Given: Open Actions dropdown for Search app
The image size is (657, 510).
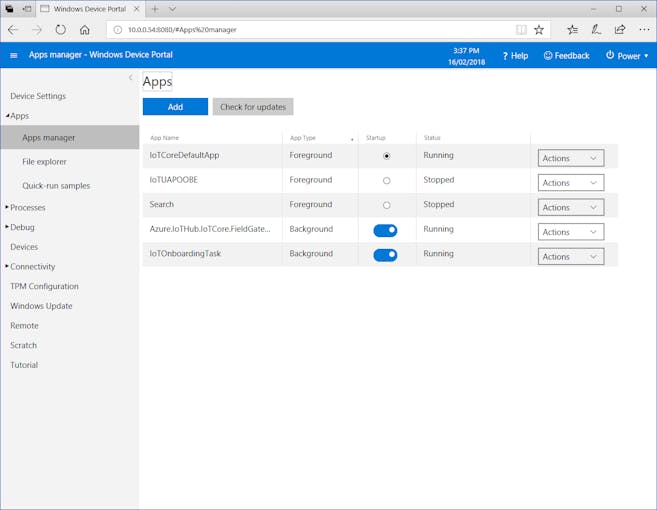Looking at the screenshot, I should [x=571, y=207].
